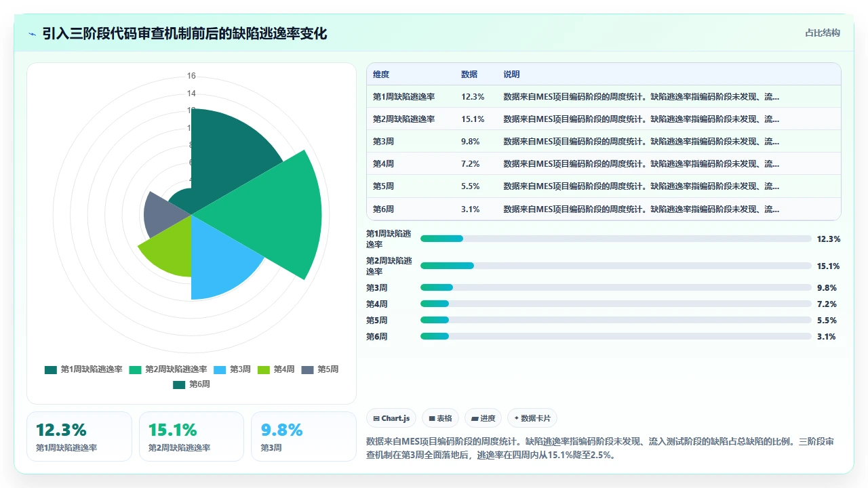The image size is (868, 488).
Task: Click the 14 radial axis tick label
Action: (191, 94)
